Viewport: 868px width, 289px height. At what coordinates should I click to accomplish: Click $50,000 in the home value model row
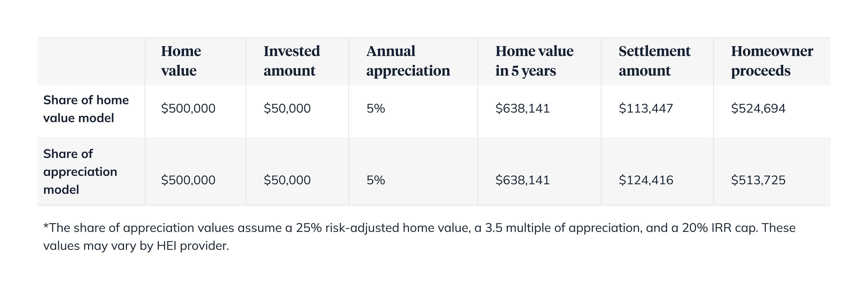point(287,108)
